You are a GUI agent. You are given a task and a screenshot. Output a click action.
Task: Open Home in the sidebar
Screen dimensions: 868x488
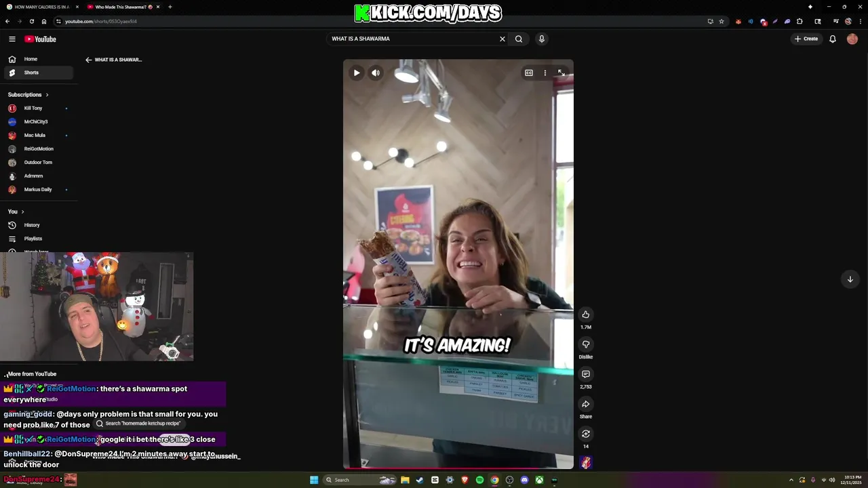(39, 59)
